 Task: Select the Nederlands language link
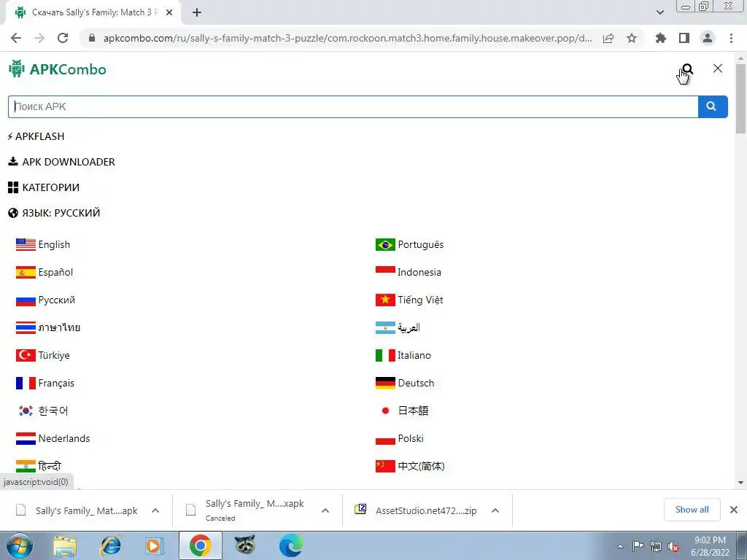(x=64, y=438)
